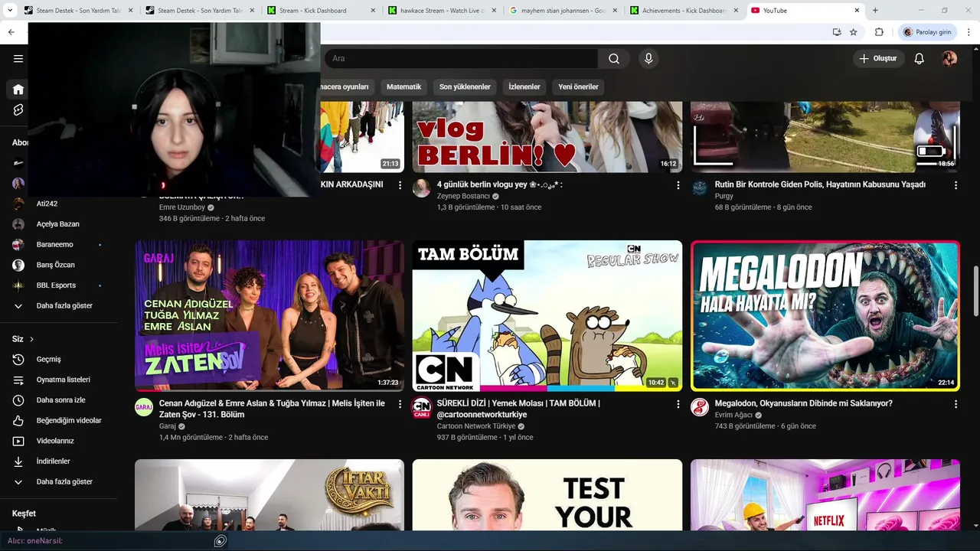Click browser back arrow

[x=11, y=32]
